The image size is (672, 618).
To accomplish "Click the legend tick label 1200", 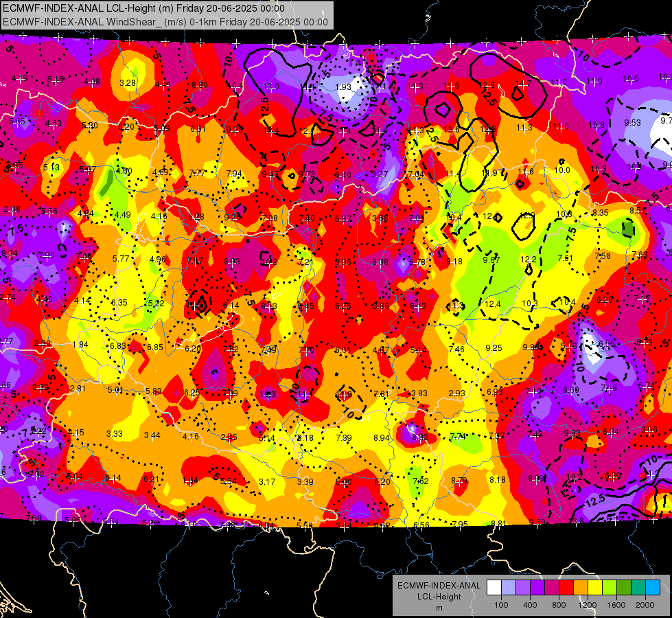I will coord(588,605).
